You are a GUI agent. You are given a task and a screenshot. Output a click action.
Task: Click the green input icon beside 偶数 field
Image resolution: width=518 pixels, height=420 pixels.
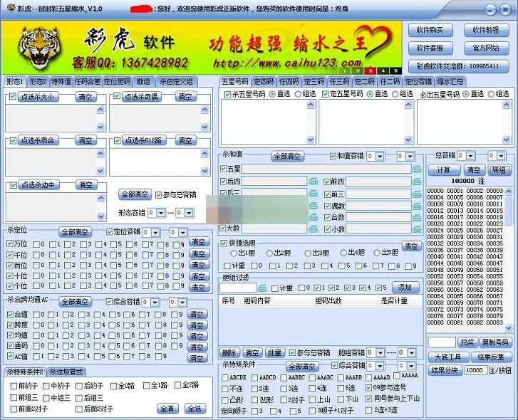tap(418, 206)
